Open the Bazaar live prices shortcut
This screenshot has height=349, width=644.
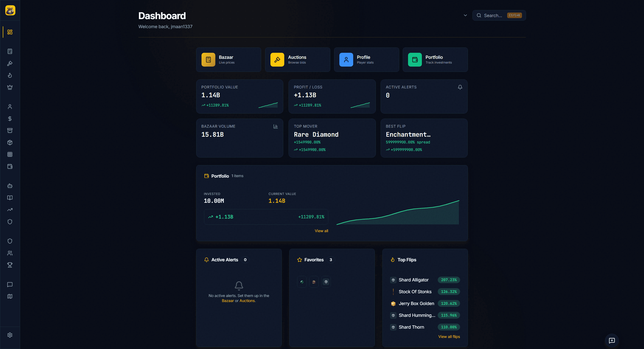[228, 60]
